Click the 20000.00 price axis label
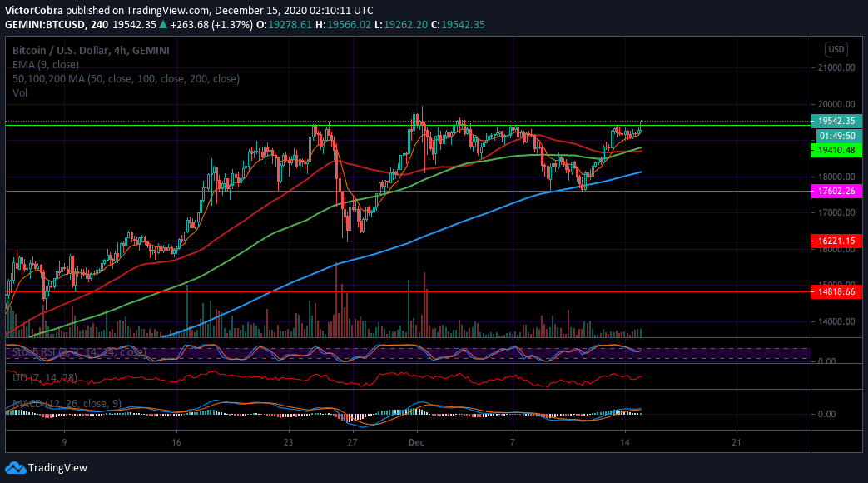 [836, 104]
